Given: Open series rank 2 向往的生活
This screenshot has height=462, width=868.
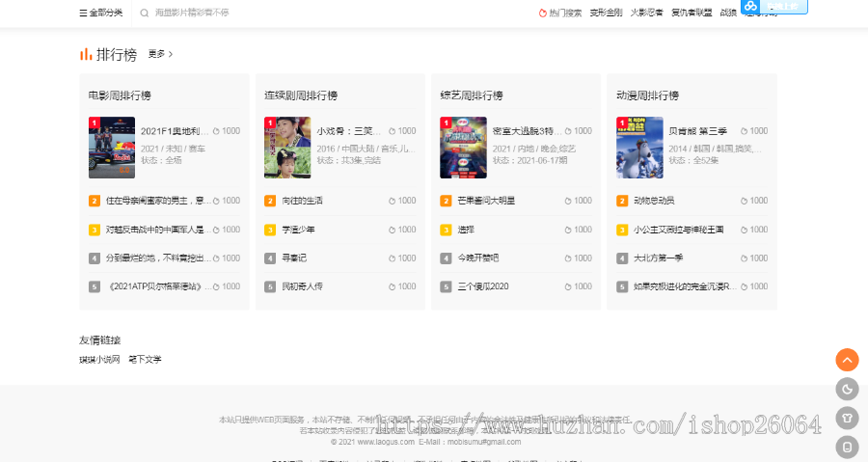Looking at the screenshot, I should (x=302, y=201).
